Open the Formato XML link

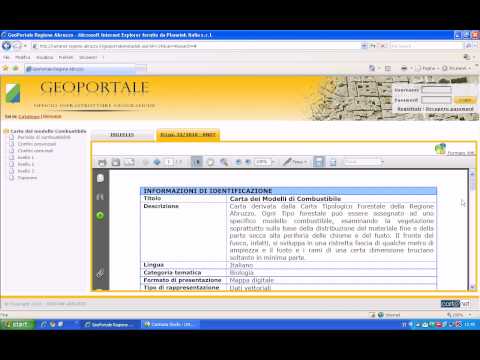(x=460, y=153)
